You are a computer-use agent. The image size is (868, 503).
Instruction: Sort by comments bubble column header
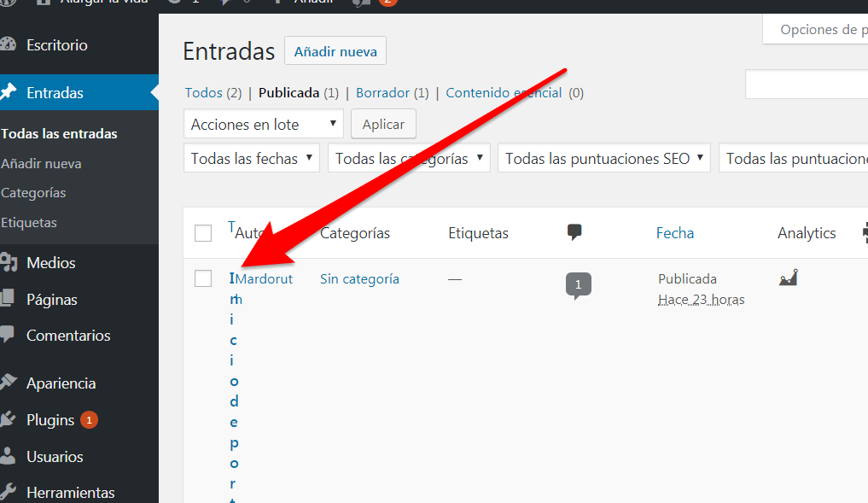click(x=574, y=232)
